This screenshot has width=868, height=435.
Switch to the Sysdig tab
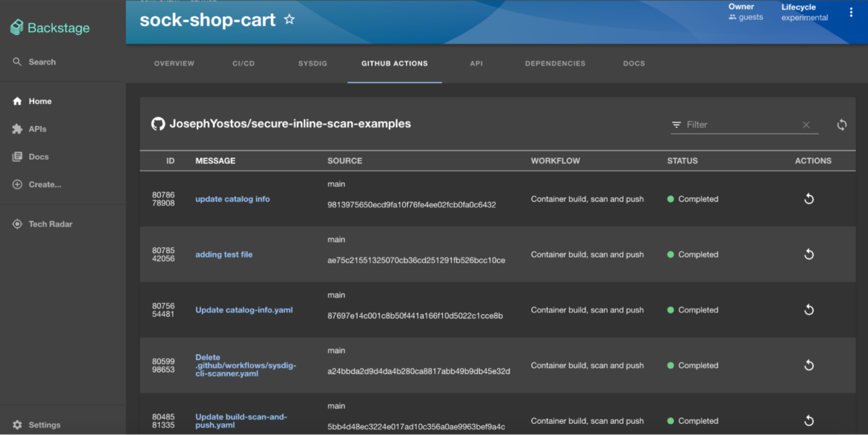tap(313, 63)
